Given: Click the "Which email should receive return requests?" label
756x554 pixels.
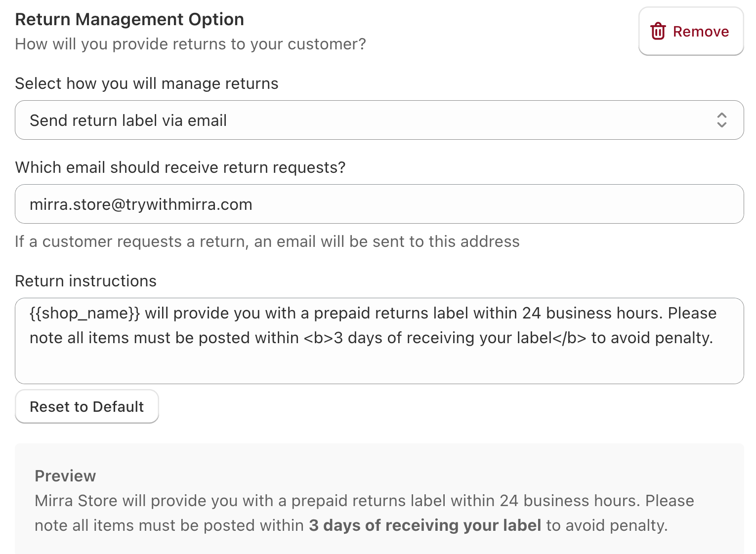Looking at the screenshot, I should click(x=180, y=167).
